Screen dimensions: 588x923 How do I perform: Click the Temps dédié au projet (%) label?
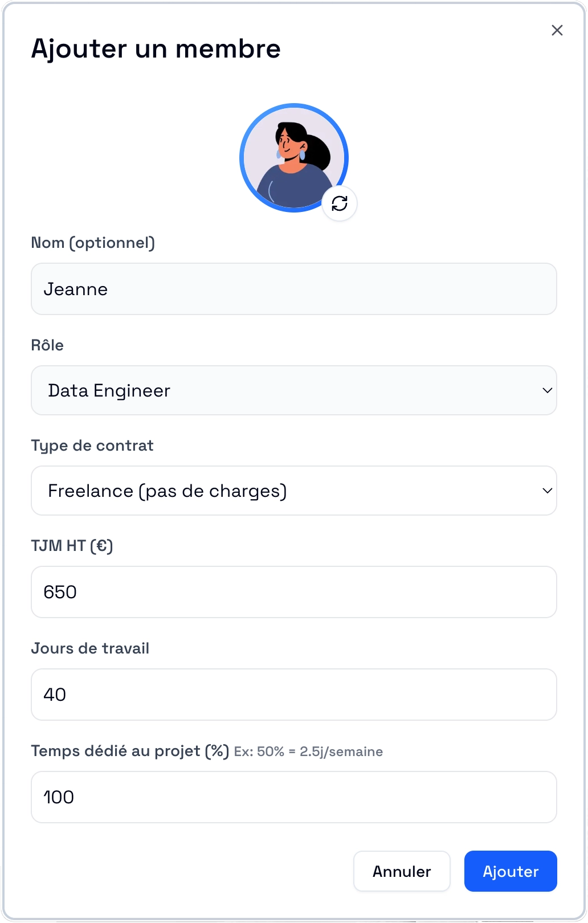tap(130, 751)
